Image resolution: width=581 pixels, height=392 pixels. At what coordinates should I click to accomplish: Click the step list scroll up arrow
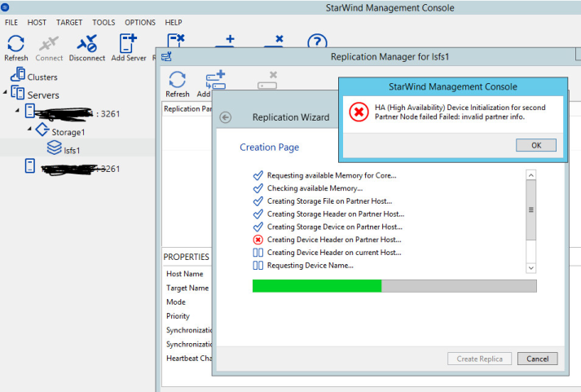[531, 175]
